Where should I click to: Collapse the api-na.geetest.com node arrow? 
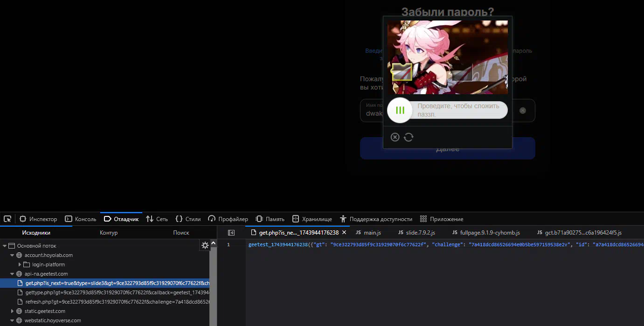(12, 274)
